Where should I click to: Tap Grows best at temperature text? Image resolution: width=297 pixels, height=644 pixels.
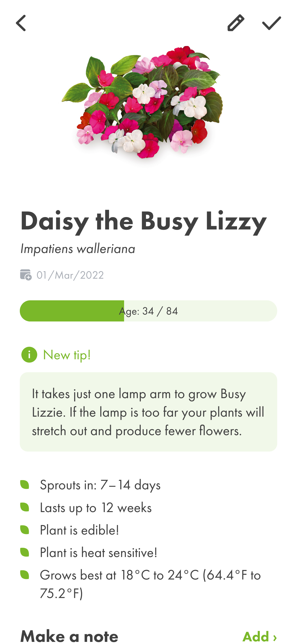pyautogui.click(x=150, y=584)
